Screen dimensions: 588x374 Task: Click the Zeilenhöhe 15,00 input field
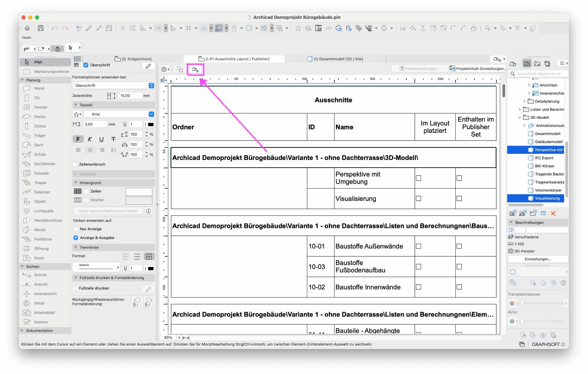[131, 96]
